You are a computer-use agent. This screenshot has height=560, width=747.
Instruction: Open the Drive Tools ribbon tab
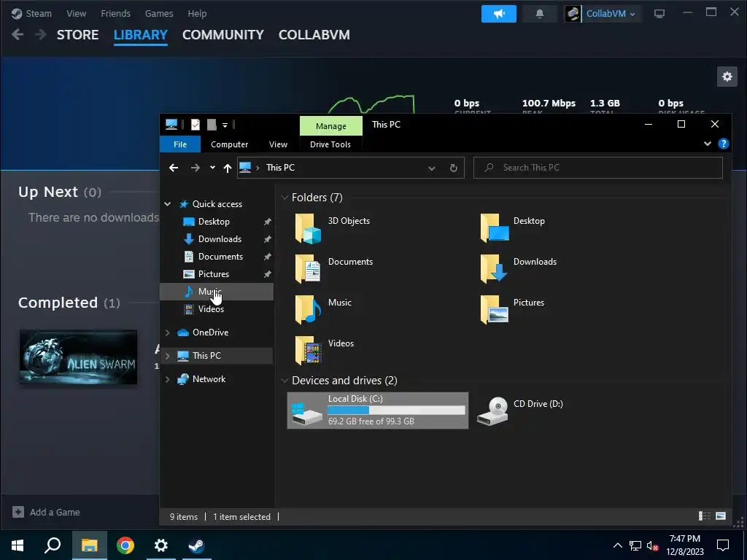pyautogui.click(x=330, y=144)
